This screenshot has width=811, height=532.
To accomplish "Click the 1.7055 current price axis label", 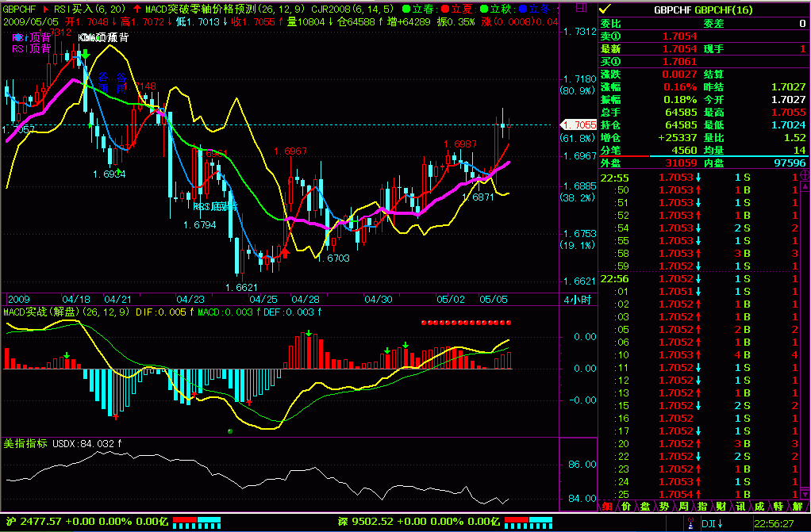I will tap(578, 125).
